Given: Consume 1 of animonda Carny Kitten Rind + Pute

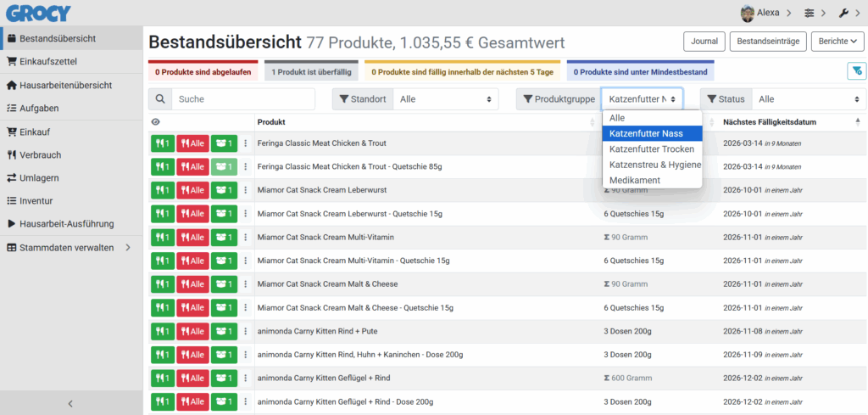Looking at the screenshot, I should tap(163, 331).
